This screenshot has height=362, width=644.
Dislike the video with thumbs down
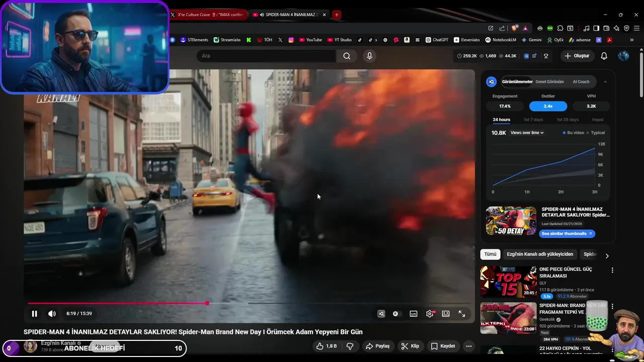pyautogui.click(x=350, y=346)
